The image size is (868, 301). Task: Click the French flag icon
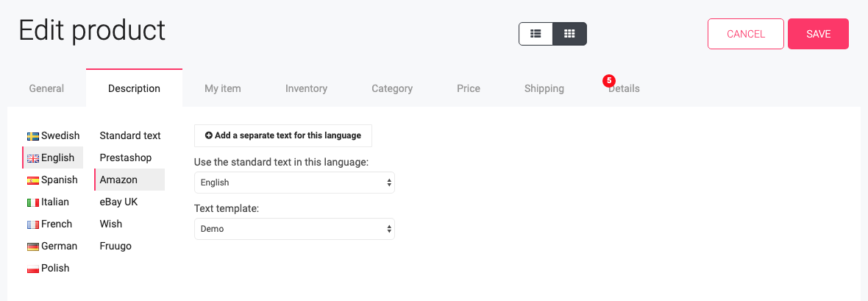pos(32,224)
